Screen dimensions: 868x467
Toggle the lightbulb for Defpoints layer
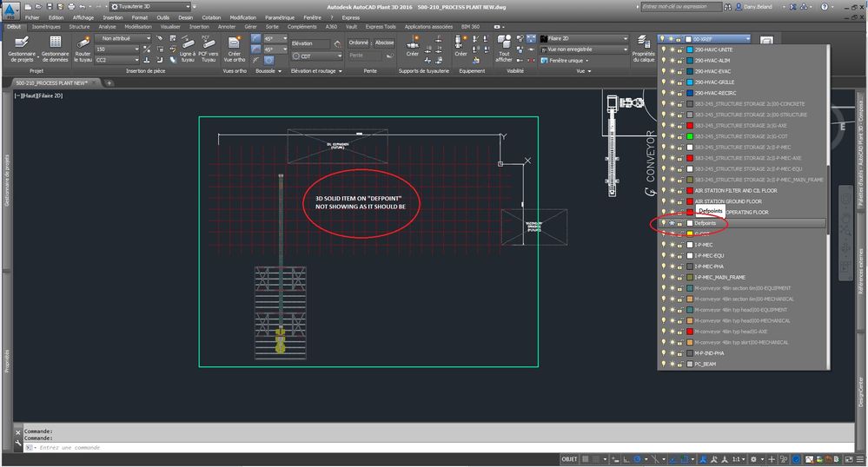click(664, 223)
